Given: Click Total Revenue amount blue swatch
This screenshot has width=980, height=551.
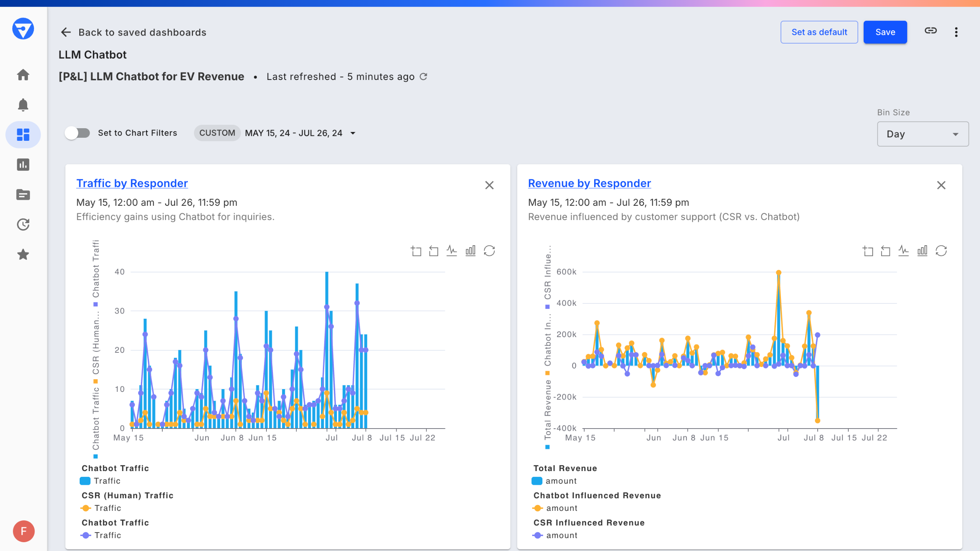Looking at the screenshot, I should pos(537,481).
